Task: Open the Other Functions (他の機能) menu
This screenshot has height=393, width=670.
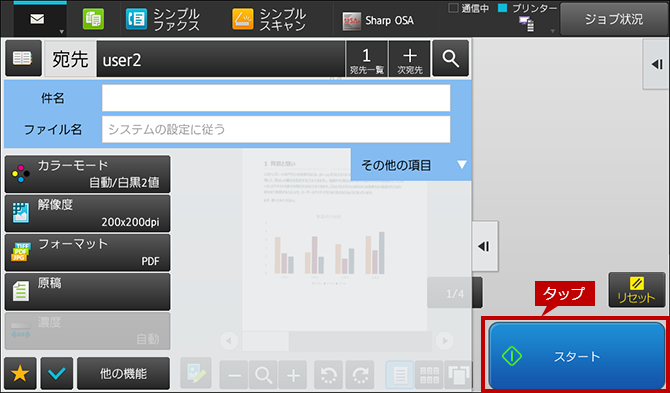Action: tap(123, 373)
